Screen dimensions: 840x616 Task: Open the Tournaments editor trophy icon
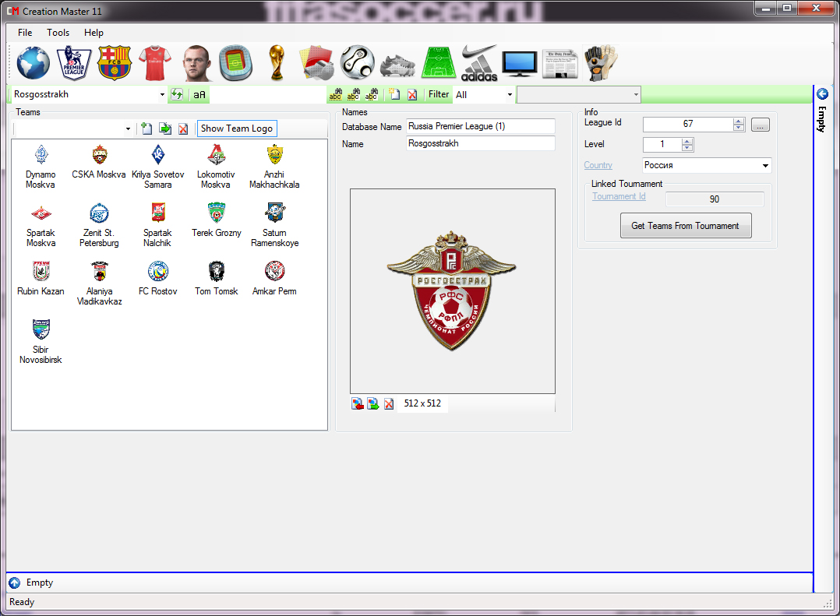(277, 63)
